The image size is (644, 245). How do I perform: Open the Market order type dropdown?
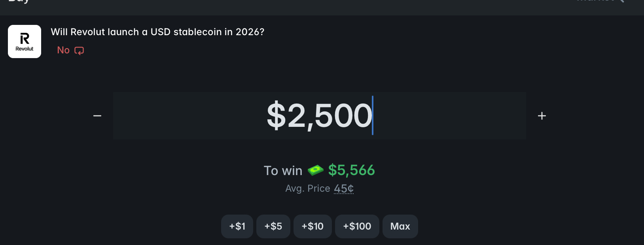click(595, 1)
